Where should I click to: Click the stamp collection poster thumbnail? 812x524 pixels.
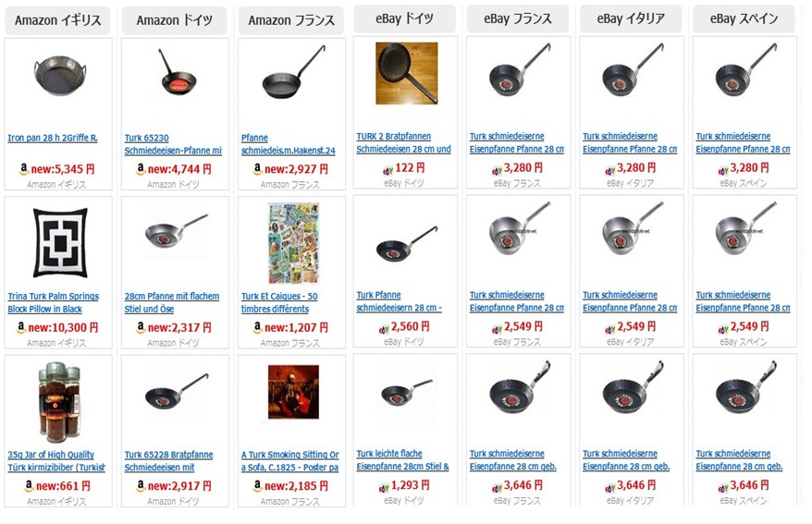293,243
